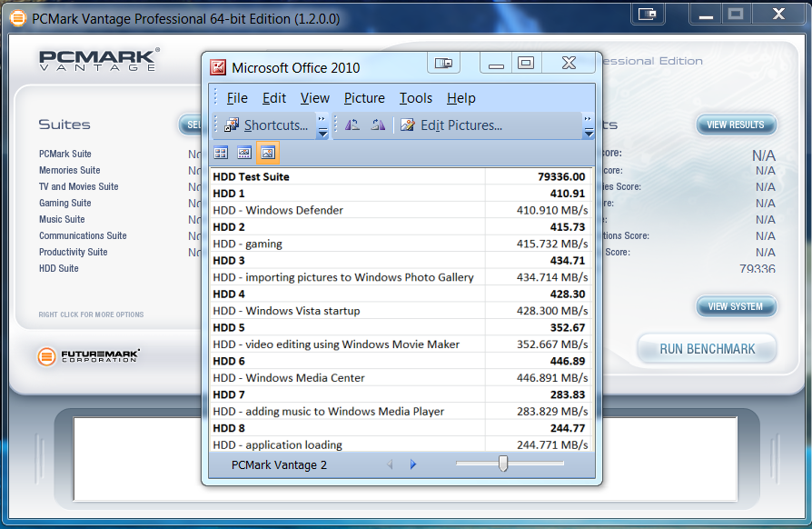This screenshot has height=529, width=812.
Task: Click the Rotate Left icon
Action: click(352, 125)
